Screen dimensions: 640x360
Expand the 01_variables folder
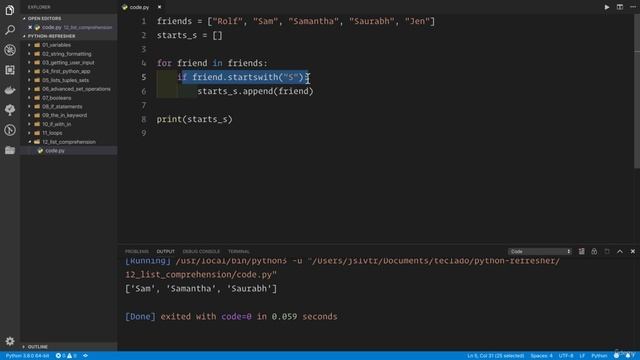(x=56, y=45)
